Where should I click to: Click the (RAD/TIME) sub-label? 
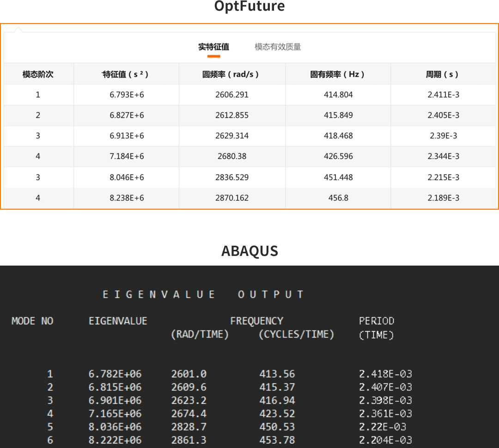click(200, 334)
